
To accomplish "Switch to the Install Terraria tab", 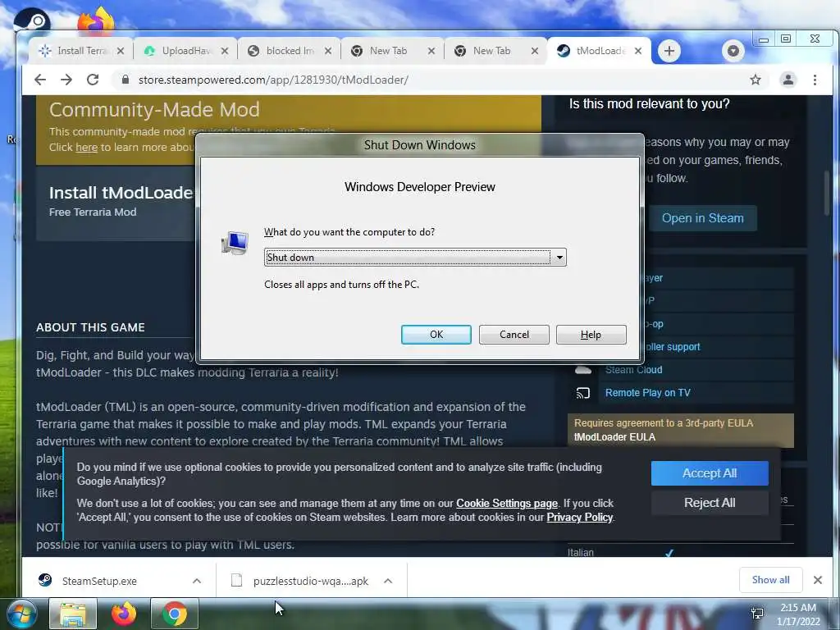I will tap(80, 51).
